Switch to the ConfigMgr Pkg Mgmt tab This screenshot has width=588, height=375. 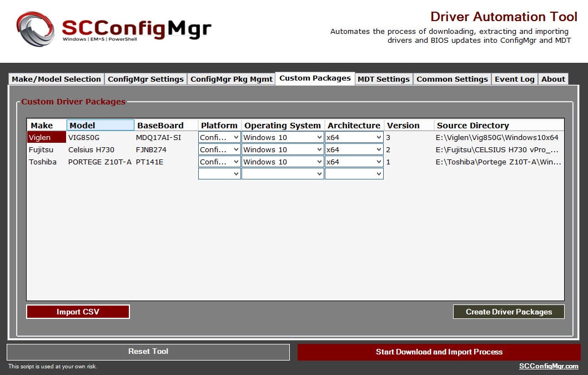[x=232, y=79]
